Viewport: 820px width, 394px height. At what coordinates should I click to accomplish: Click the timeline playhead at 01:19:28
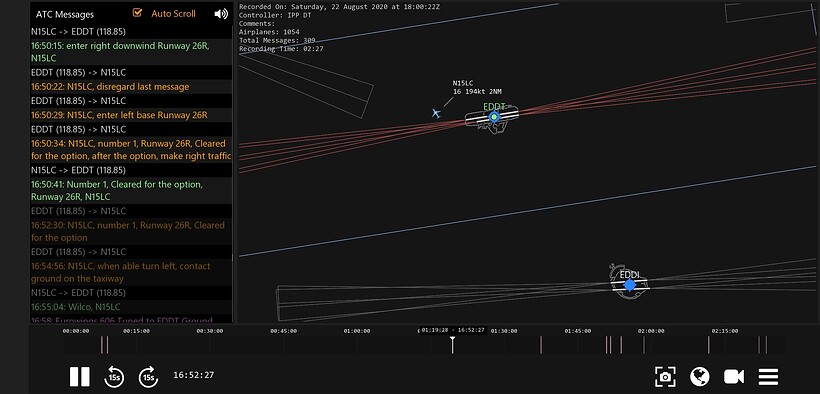point(453,344)
